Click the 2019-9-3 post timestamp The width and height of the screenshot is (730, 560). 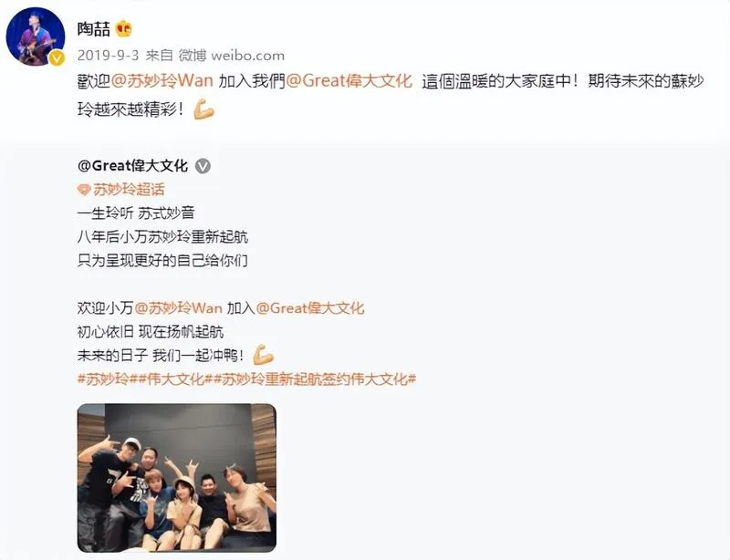coord(108,56)
